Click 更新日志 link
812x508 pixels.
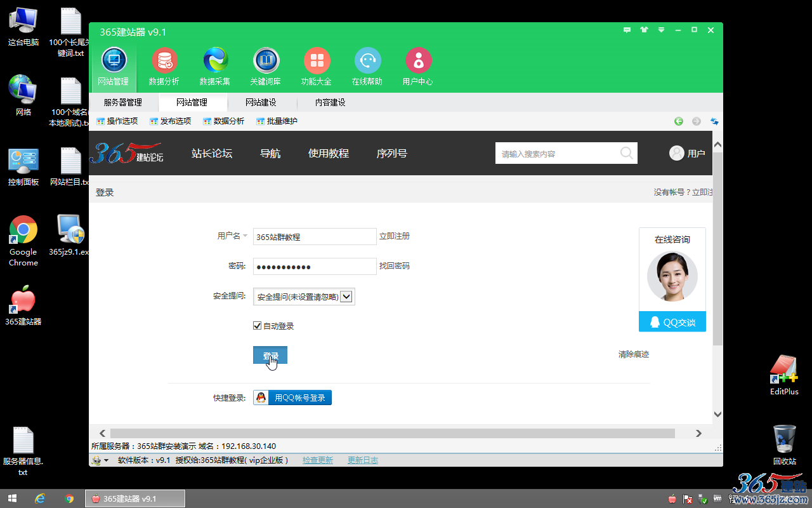363,460
